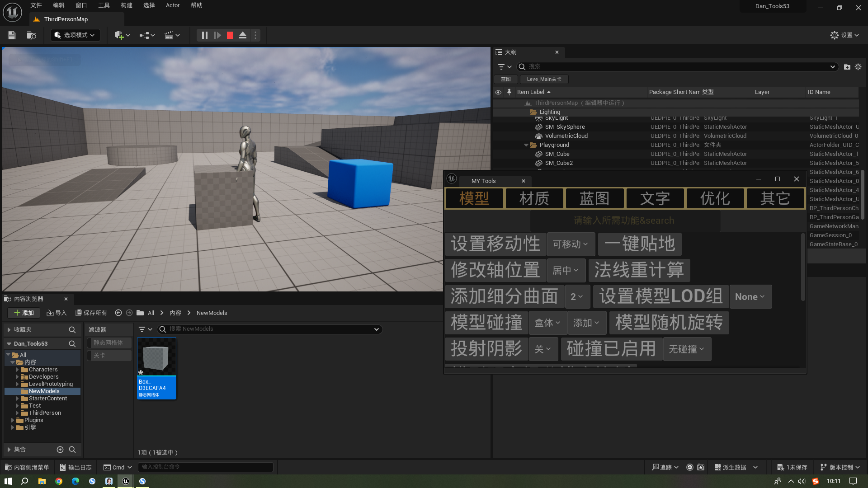
Task: Open the content browser filter icon
Action: (145, 329)
